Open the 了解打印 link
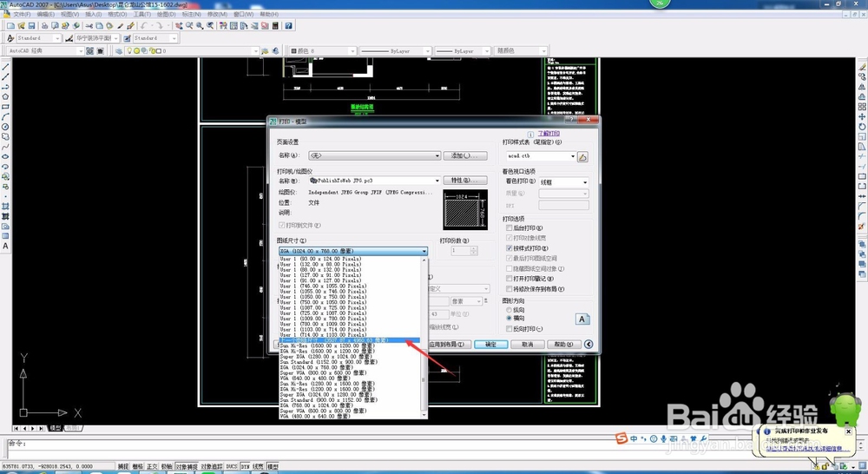 click(549, 134)
